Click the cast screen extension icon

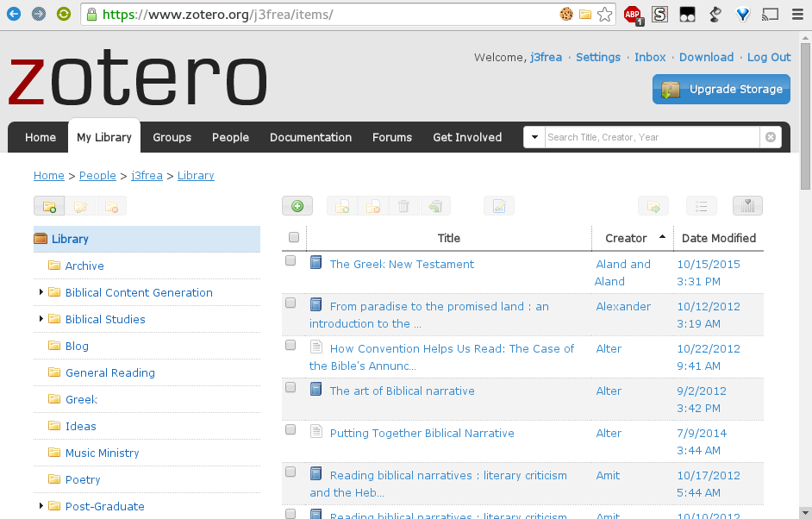(x=770, y=14)
